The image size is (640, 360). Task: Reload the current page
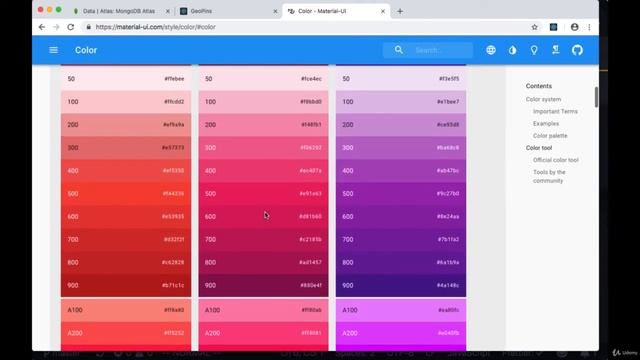71,27
